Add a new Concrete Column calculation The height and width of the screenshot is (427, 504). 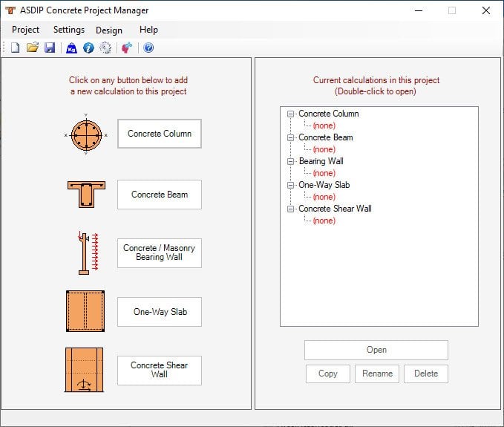tap(160, 134)
